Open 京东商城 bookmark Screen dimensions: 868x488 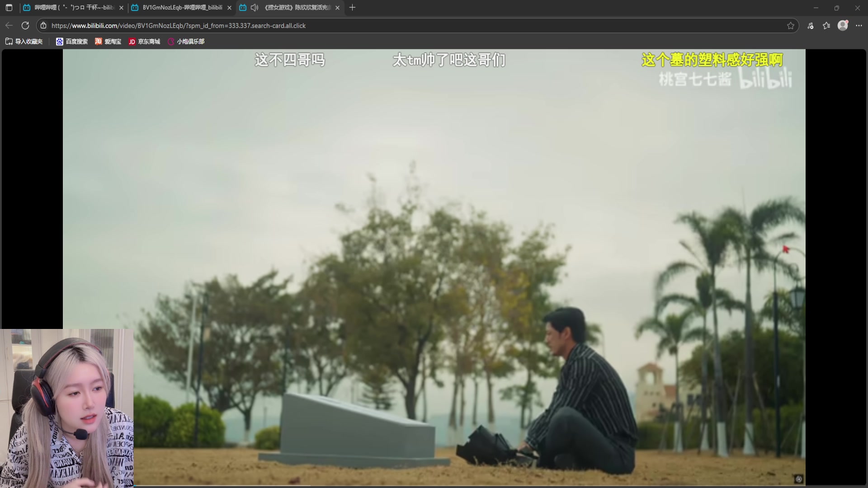[x=144, y=42]
